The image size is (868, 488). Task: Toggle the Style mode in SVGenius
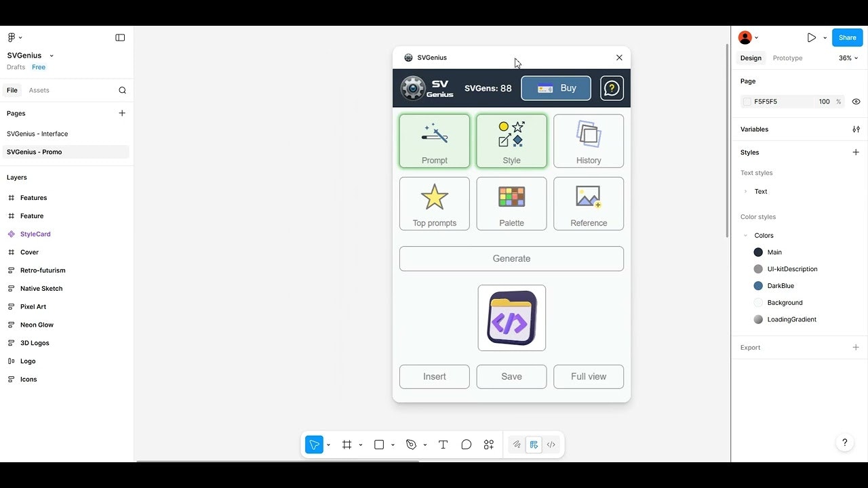pyautogui.click(x=511, y=141)
